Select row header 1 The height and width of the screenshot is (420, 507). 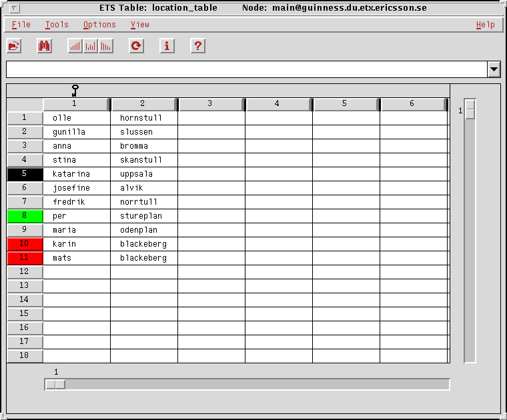tap(25, 118)
